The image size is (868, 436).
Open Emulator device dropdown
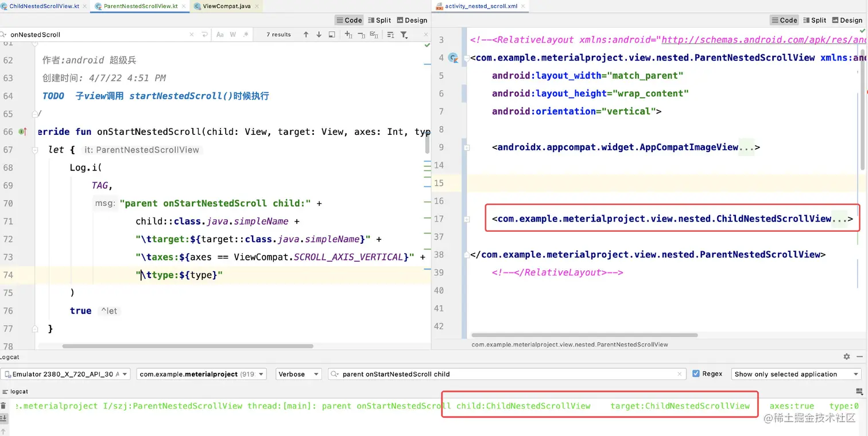pyautogui.click(x=65, y=374)
